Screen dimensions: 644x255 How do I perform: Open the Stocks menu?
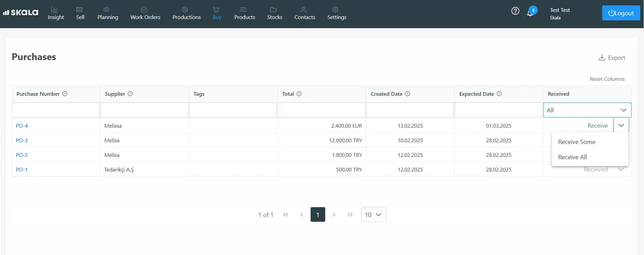click(x=275, y=14)
